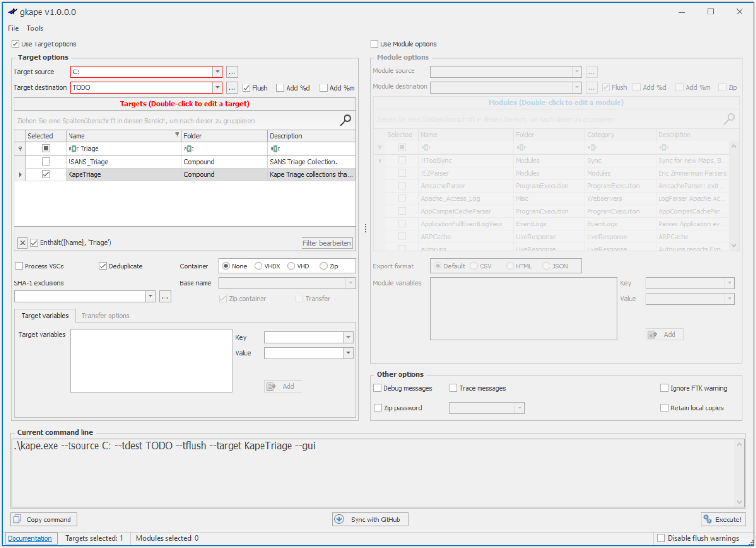Image resolution: width=756 pixels, height=548 pixels.
Task: Click the Filter bearbeiten button
Action: click(327, 243)
